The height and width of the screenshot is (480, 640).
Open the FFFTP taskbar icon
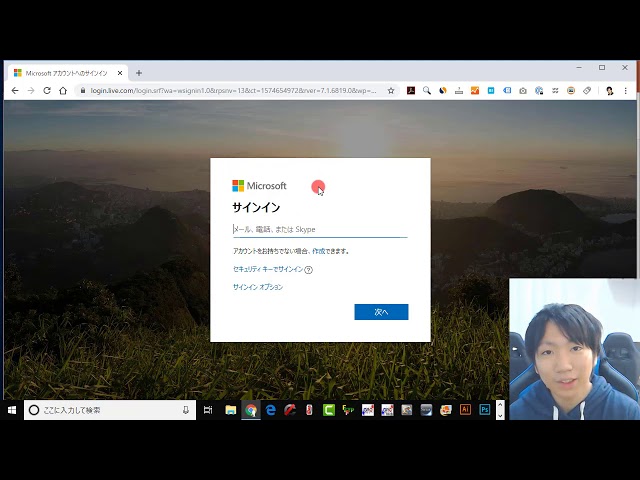tap(348, 410)
